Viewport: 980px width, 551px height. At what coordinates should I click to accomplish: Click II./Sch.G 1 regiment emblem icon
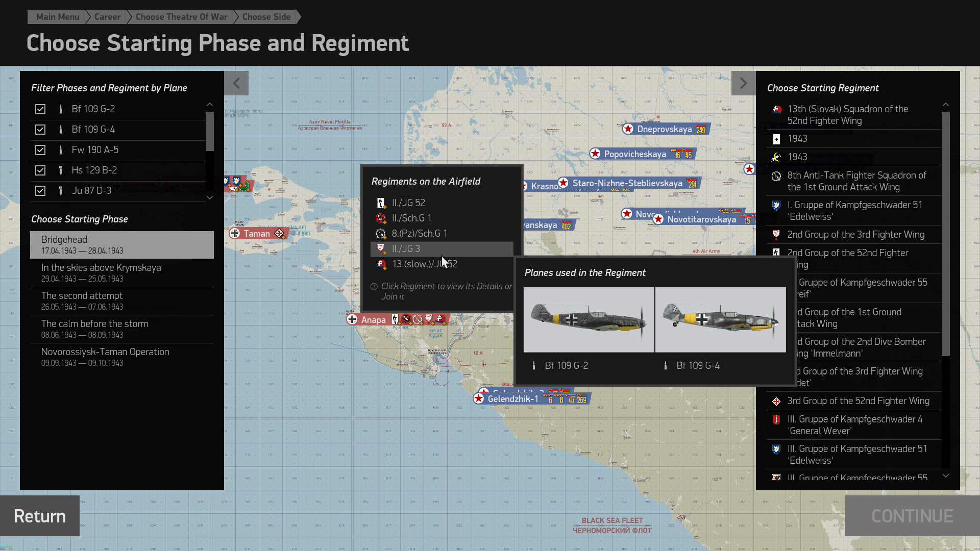click(381, 218)
